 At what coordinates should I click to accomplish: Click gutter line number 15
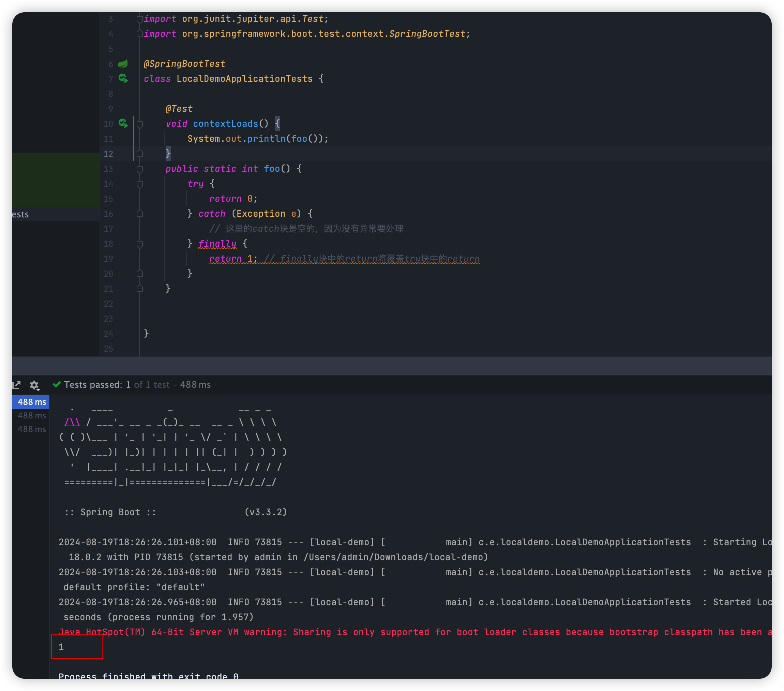(x=108, y=199)
